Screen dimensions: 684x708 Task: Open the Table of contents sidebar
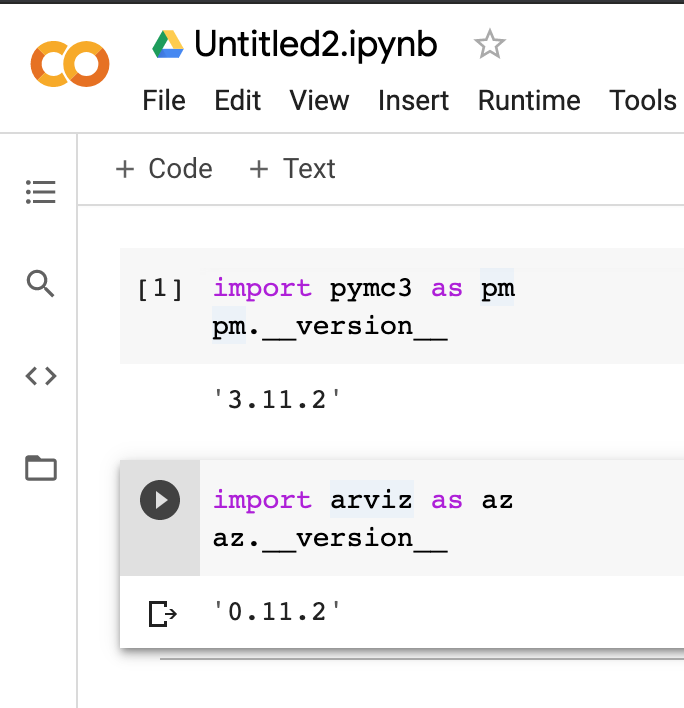coord(41,192)
